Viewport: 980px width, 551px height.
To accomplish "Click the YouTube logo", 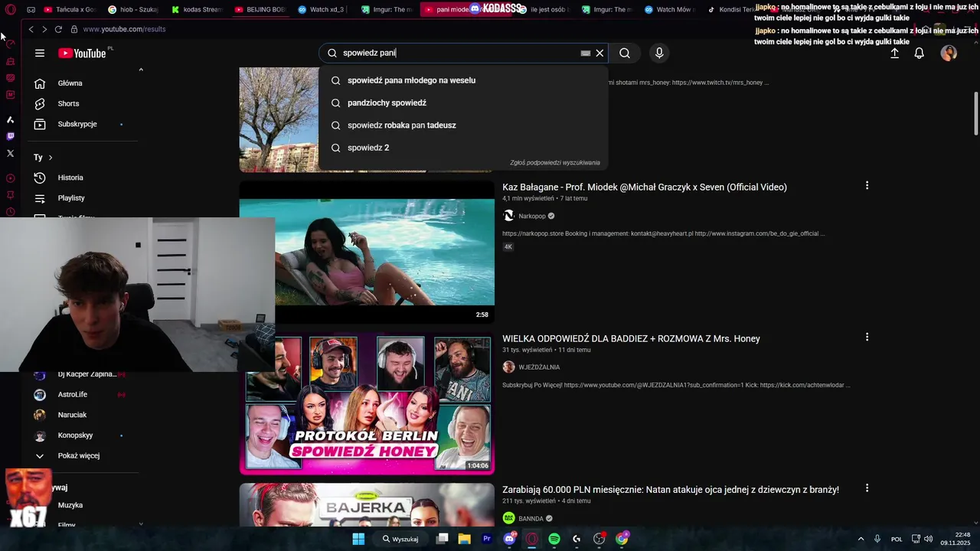I will [83, 53].
